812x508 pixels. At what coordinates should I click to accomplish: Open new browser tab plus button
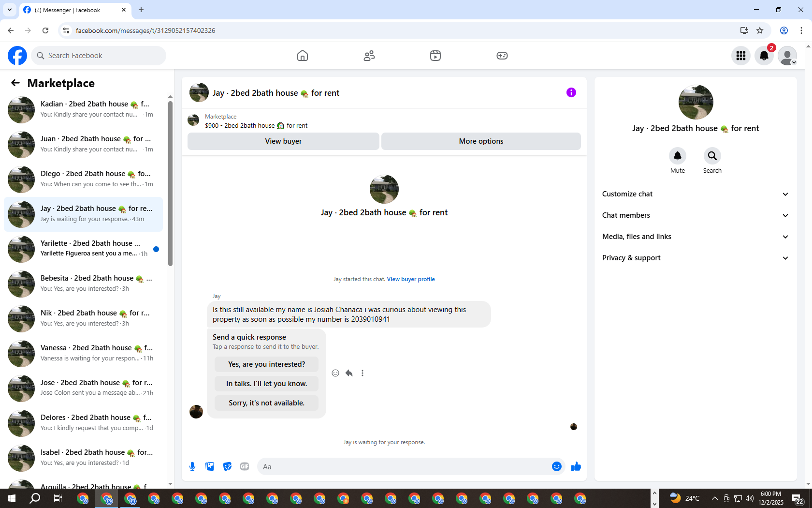pos(141,10)
